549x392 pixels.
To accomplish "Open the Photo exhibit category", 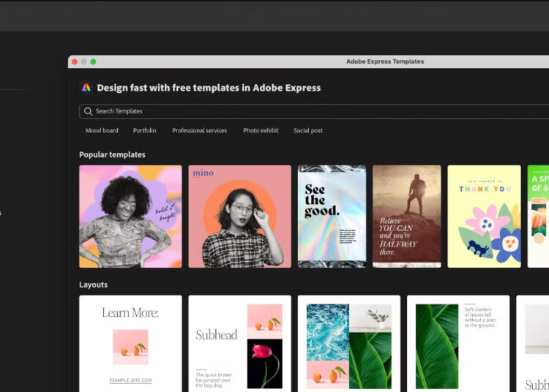I will [x=261, y=131].
